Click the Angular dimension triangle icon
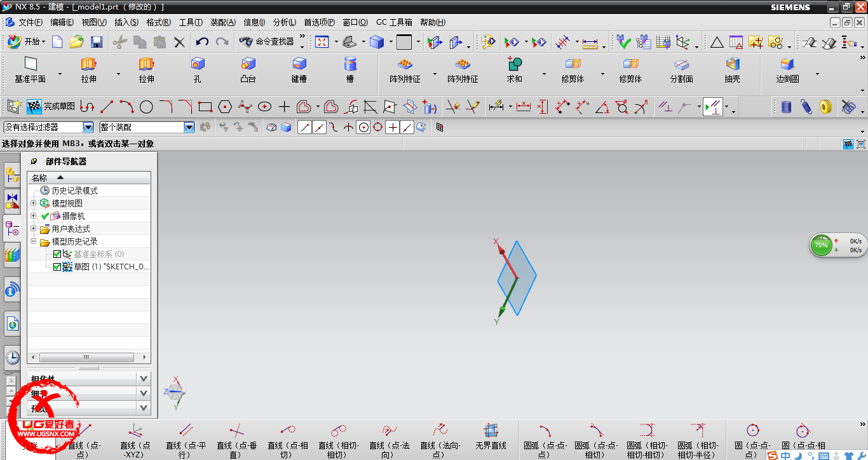Image resolution: width=868 pixels, height=460 pixels. tap(602, 107)
